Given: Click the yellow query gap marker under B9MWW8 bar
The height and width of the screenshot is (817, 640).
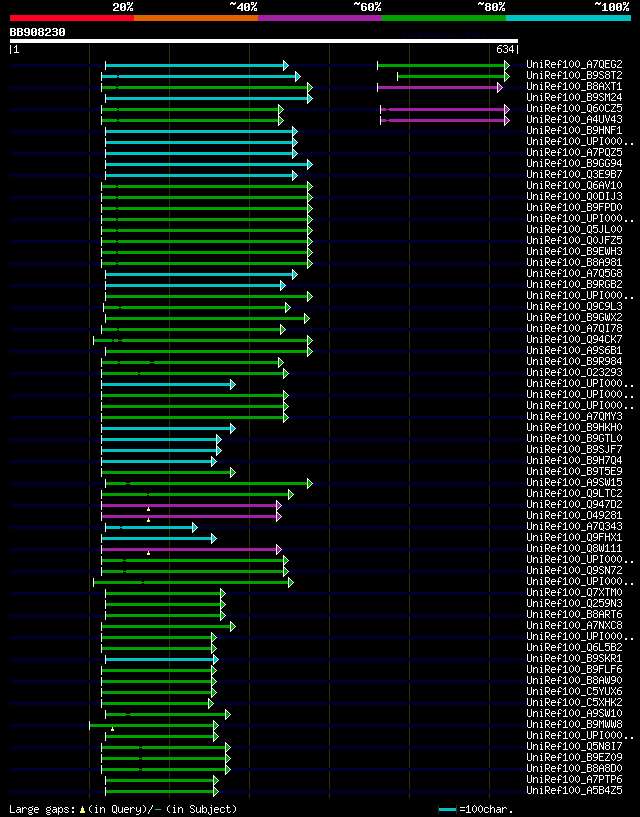Looking at the screenshot, I should click(x=113, y=729).
